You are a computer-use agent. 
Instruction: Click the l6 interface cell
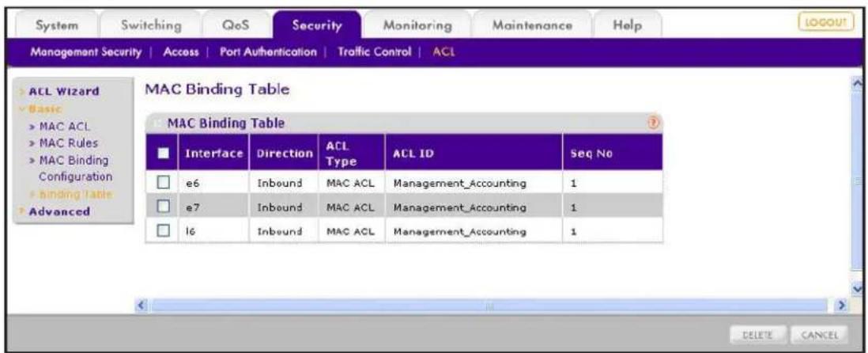(215, 231)
